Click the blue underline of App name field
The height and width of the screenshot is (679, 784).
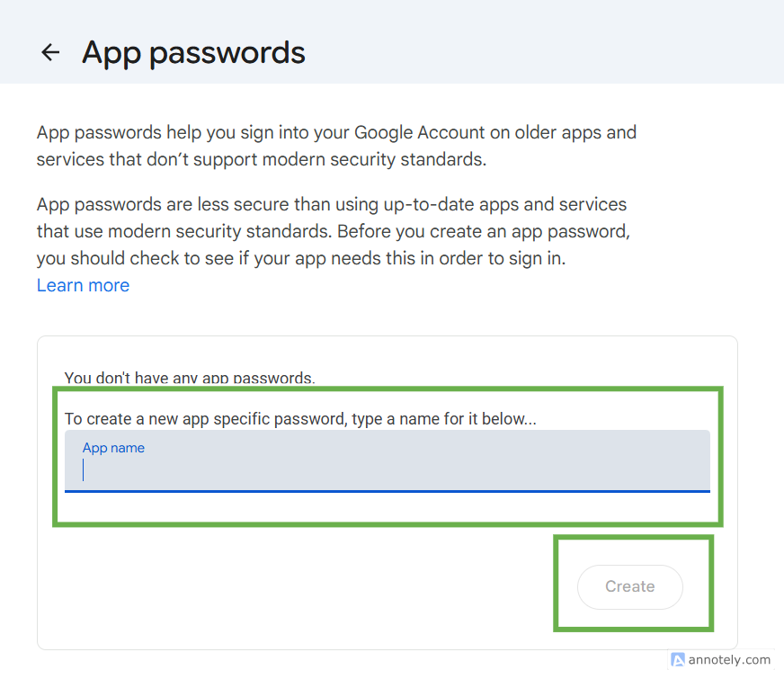point(387,491)
